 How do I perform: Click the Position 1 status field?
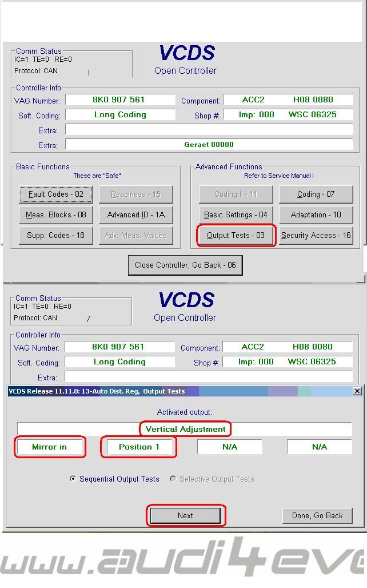pyautogui.click(x=139, y=447)
